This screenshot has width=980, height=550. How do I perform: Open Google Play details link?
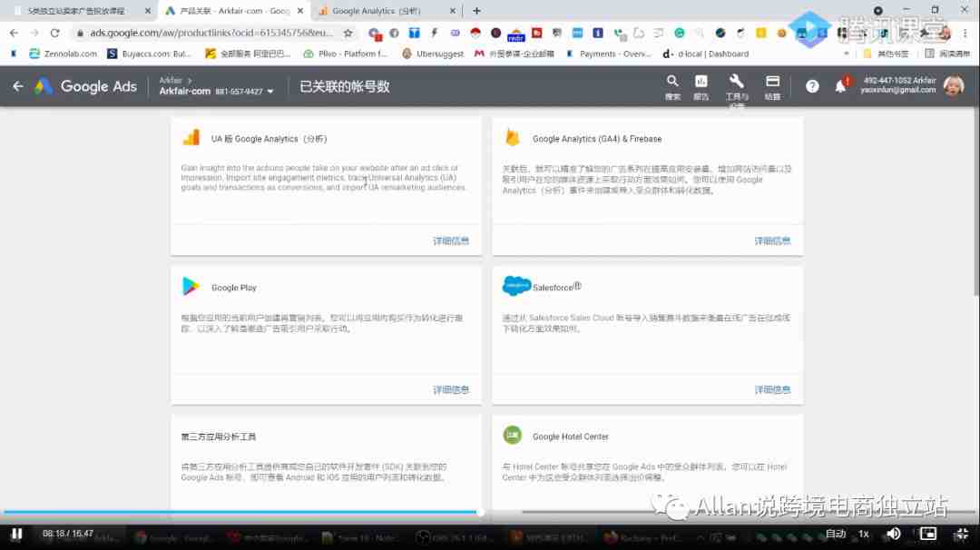click(451, 389)
